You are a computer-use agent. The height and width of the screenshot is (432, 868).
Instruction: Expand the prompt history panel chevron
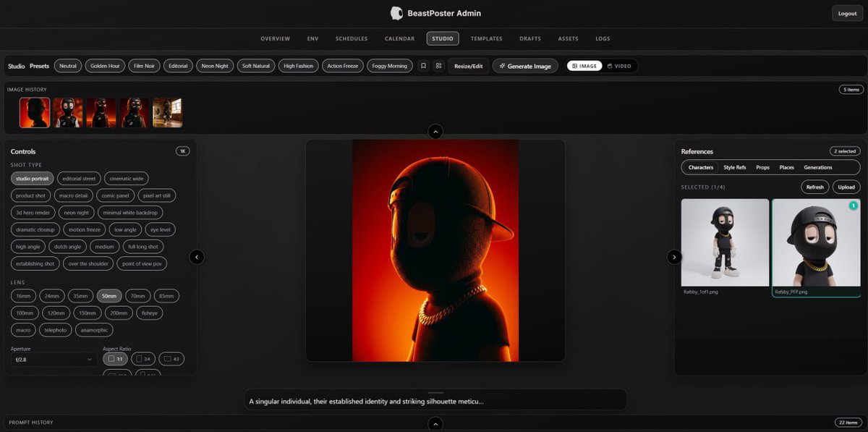point(435,424)
